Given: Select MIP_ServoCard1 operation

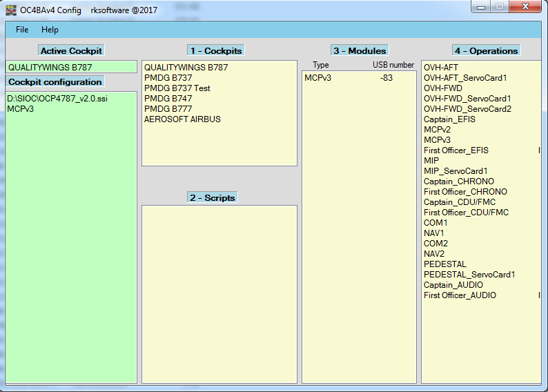Looking at the screenshot, I should (456, 171).
